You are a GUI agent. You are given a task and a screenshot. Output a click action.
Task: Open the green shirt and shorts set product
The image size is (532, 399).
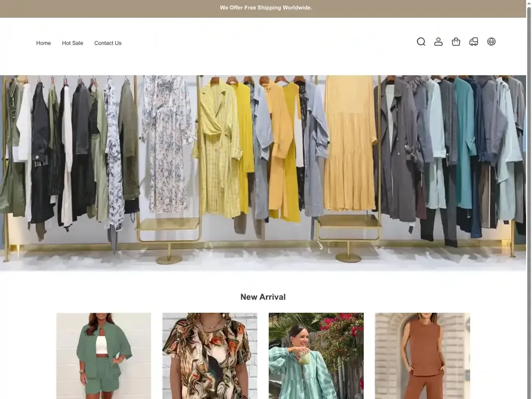(103, 356)
